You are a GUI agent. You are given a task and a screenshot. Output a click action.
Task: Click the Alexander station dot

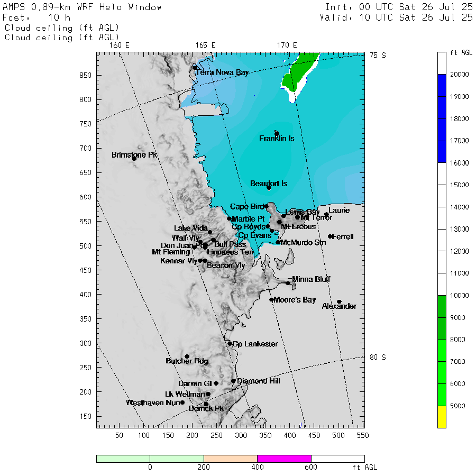[x=339, y=302]
